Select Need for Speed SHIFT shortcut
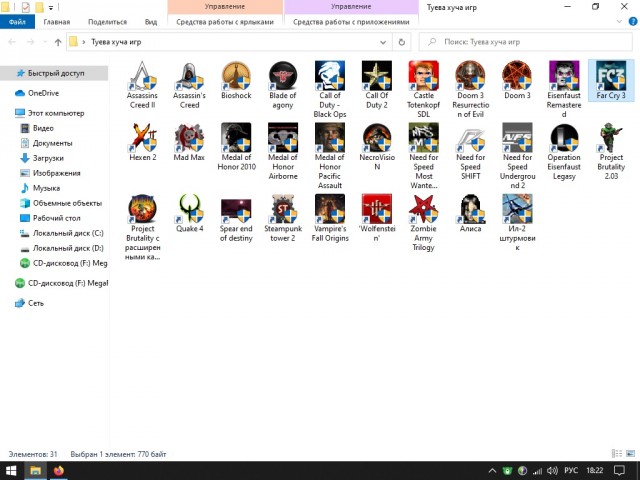 point(471,151)
